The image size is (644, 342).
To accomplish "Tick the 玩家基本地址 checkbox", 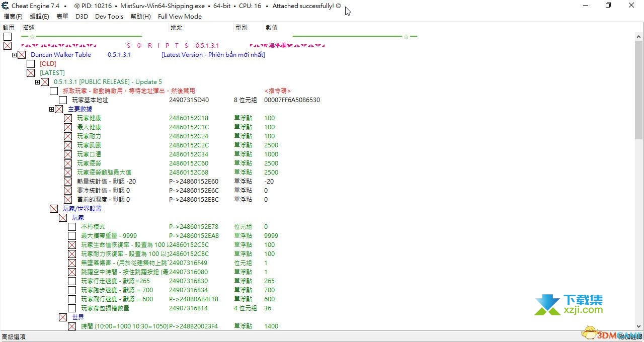I will coord(63,100).
